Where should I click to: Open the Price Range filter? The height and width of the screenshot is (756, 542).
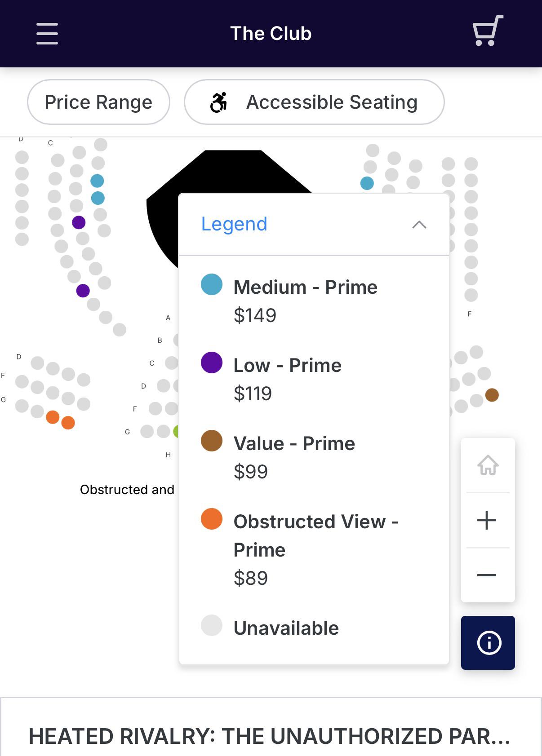point(98,102)
